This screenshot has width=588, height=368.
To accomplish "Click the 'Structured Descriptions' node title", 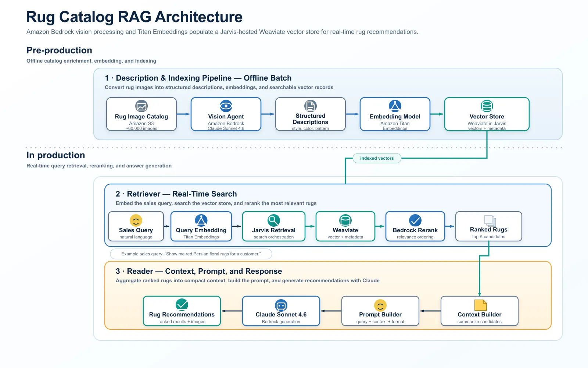I will (311, 119).
